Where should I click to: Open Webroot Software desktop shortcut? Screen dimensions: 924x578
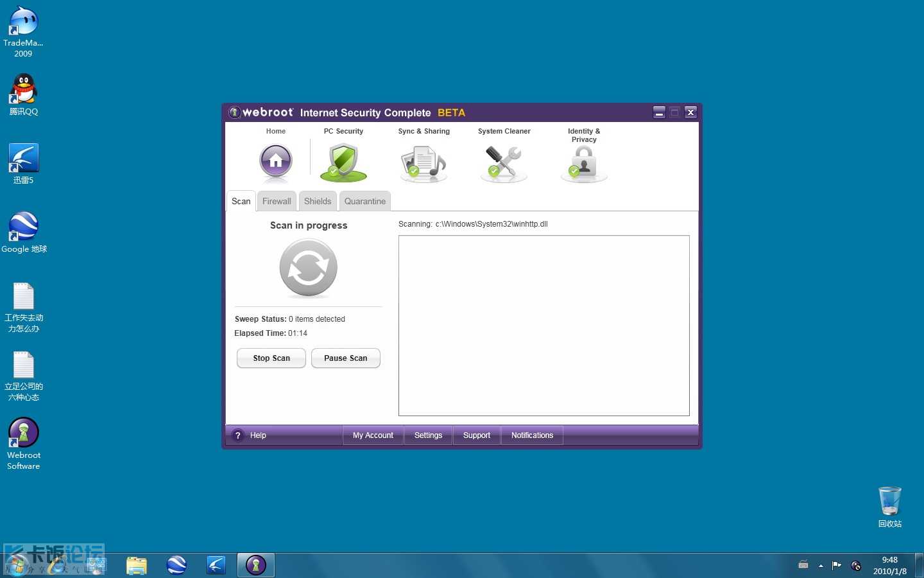[x=24, y=433]
